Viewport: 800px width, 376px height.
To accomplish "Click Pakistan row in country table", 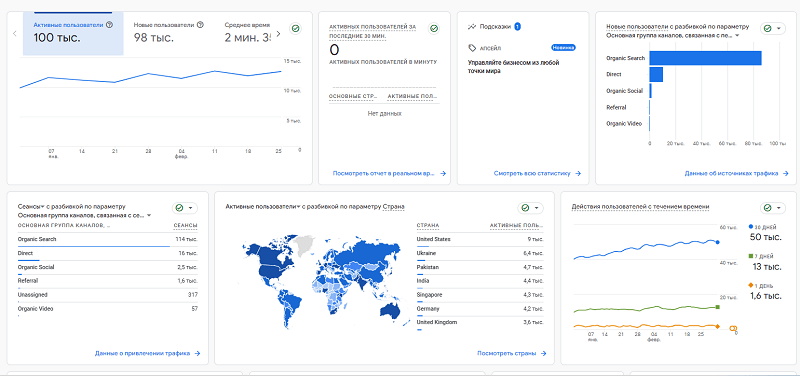I will point(480,267).
